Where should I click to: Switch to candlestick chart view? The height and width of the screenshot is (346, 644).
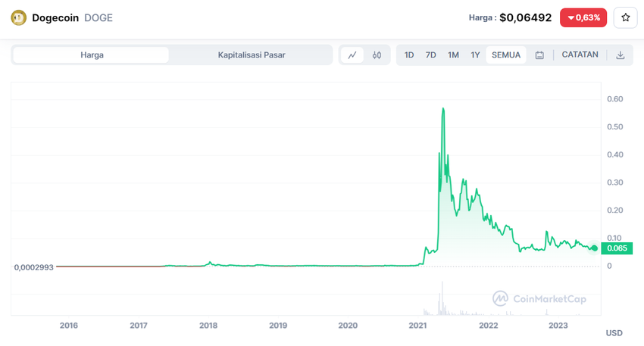pos(377,55)
